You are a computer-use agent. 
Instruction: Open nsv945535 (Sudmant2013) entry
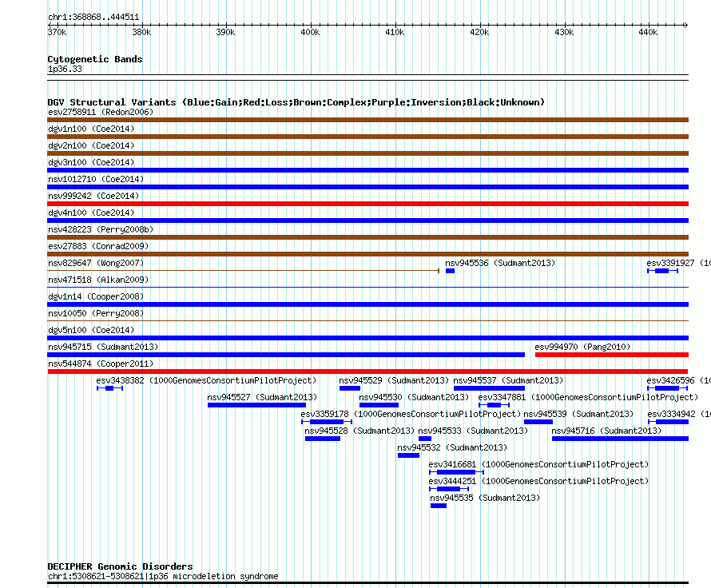[x=485, y=498]
